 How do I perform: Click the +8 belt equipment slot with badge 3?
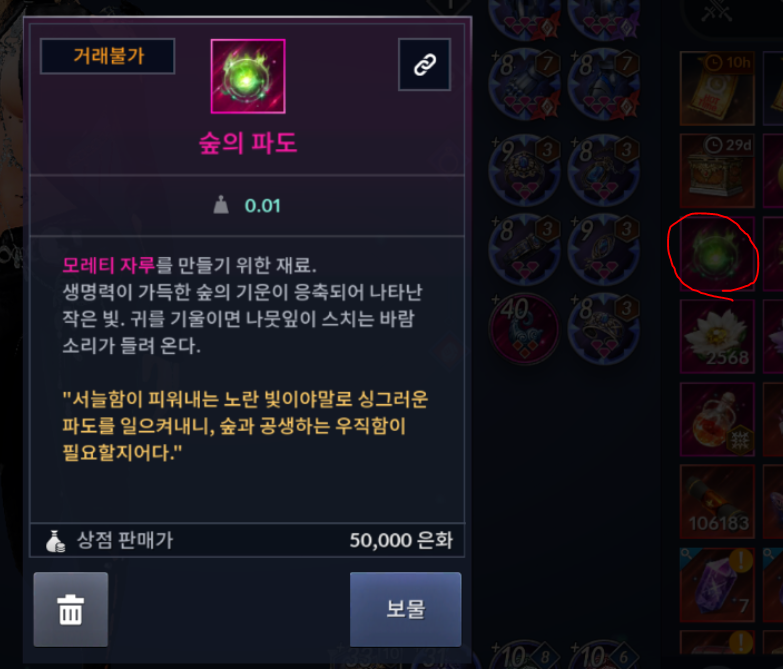tap(524, 249)
